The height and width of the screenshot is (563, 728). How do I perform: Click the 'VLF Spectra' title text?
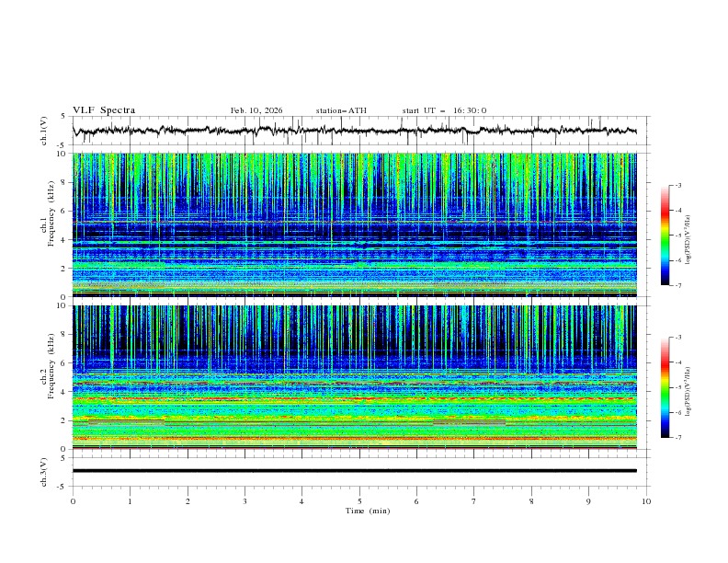pyautogui.click(x=104, y=110)
